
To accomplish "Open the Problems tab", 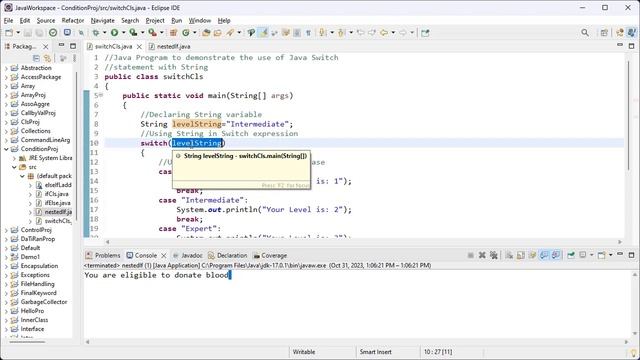I will [103, 256].
